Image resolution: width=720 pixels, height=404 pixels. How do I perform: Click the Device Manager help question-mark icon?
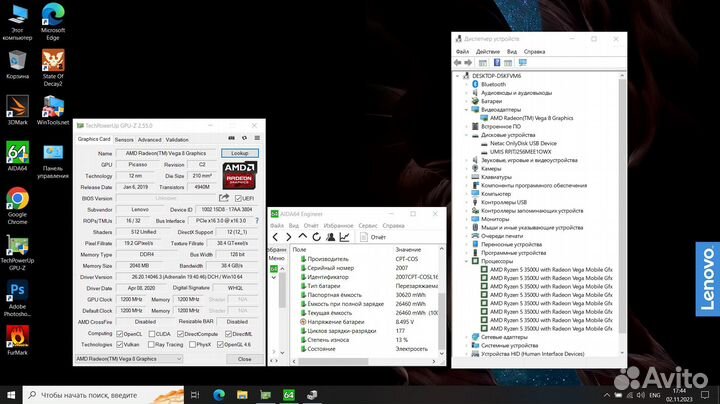point(496,62)
